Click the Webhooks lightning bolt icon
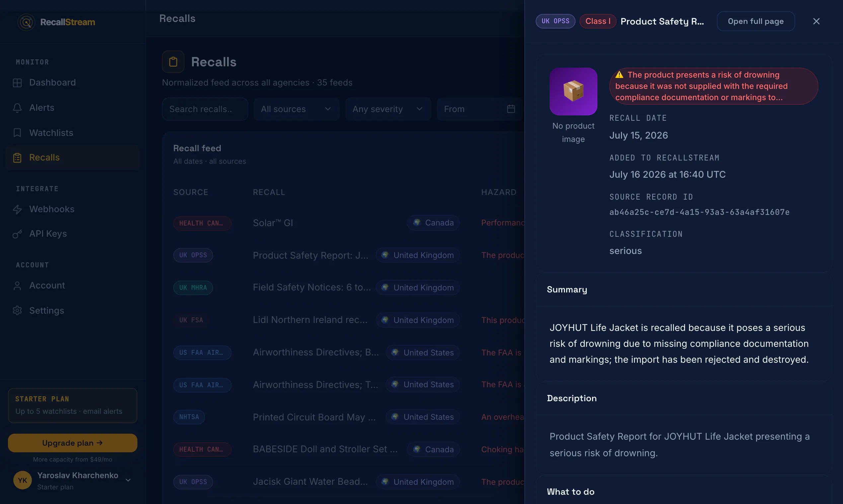 click(17, 209)
